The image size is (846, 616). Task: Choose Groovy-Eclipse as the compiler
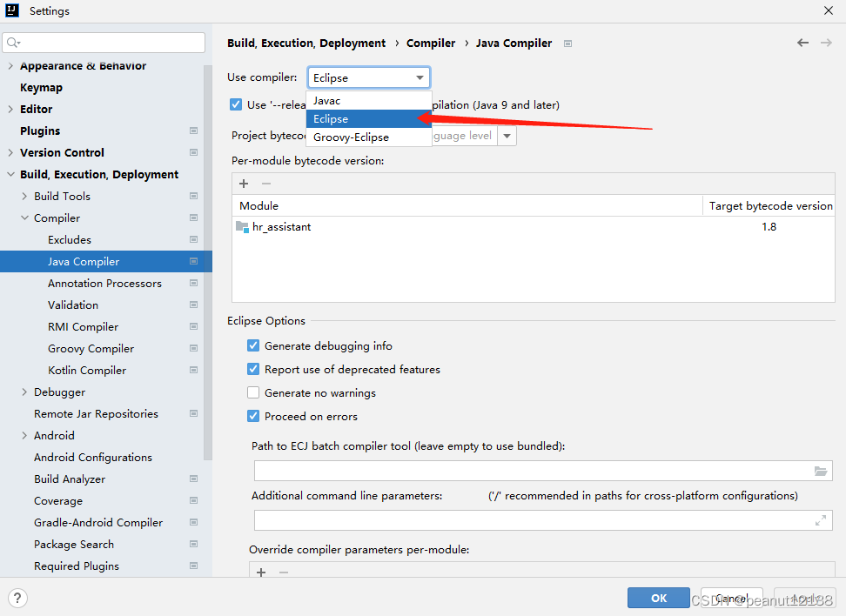pos(347,137)
